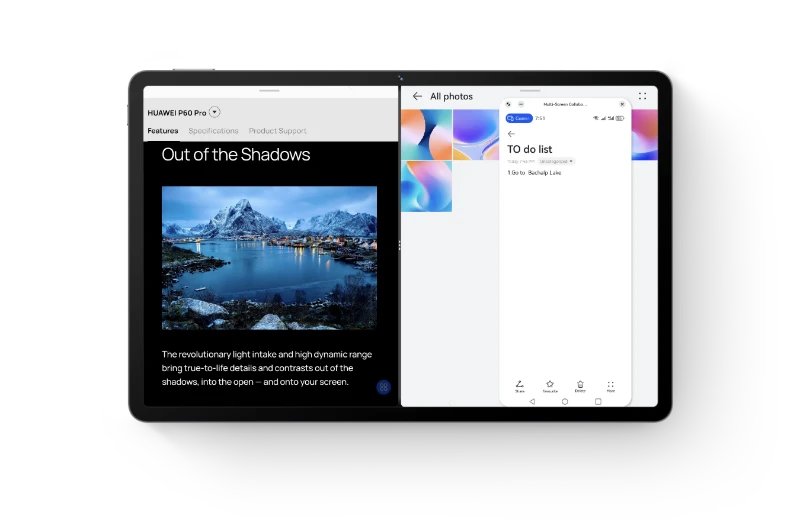Delete the TO do list note
The height and width of the screenshot is (528, 800).
click(x=580, y=385)
